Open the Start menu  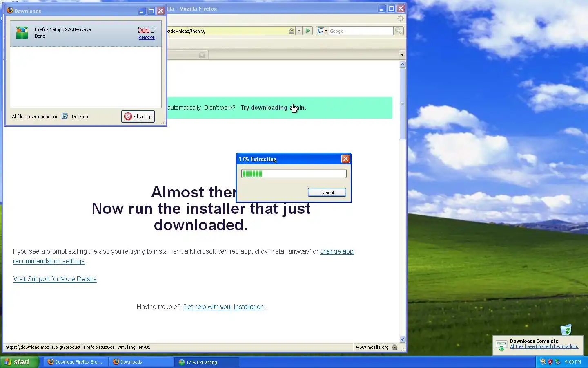[x=19, y=362]
